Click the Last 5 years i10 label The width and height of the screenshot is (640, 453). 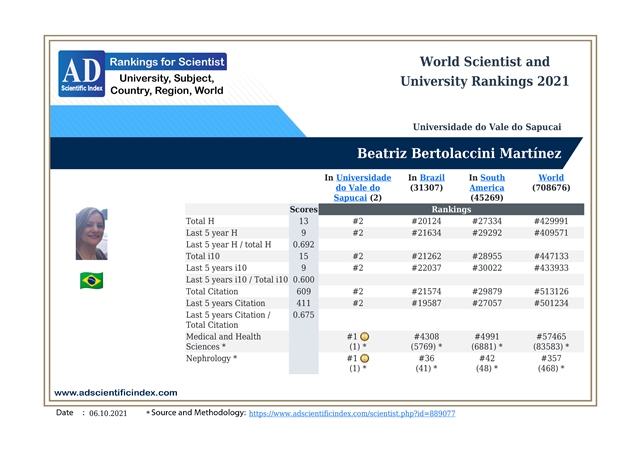pyautogui.click(x=216, y=268)
